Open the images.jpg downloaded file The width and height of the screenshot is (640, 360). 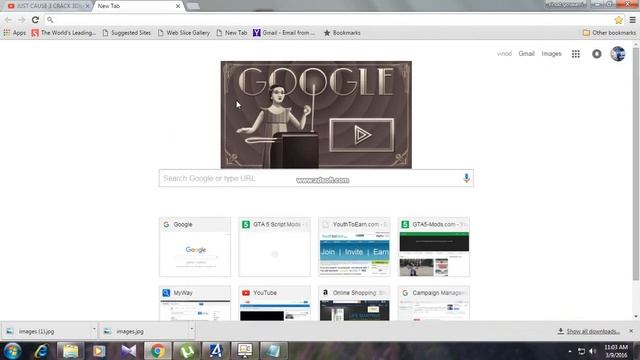[x=143, y=331]
